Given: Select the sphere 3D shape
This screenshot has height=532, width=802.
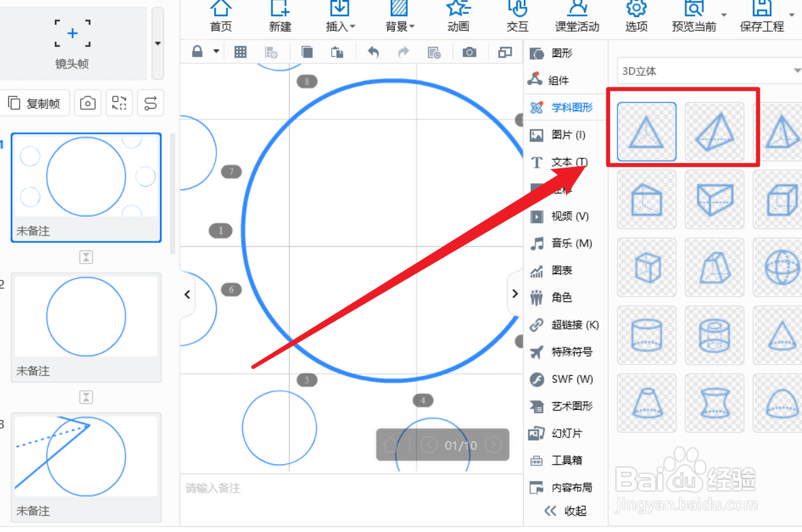Looking at the screenshot, I should [778, 267].
